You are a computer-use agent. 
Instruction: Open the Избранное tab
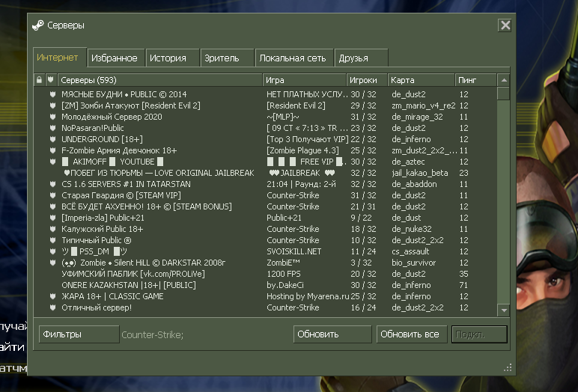[115, 58]
